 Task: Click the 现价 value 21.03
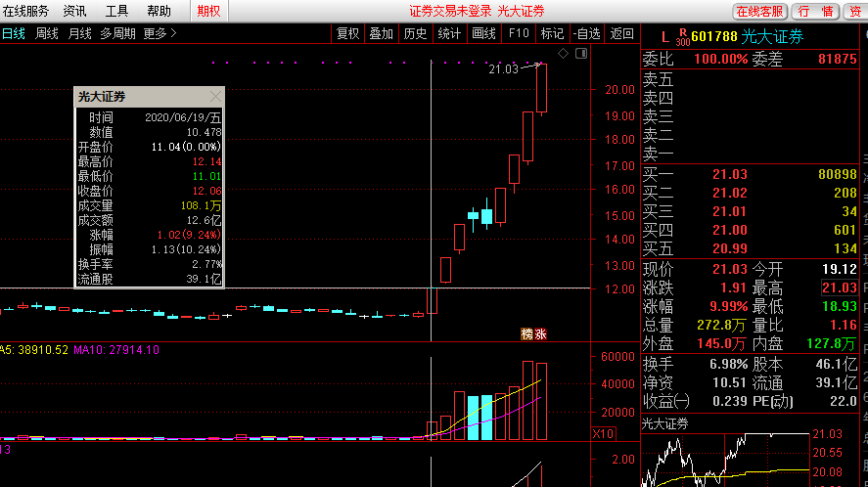730,270
